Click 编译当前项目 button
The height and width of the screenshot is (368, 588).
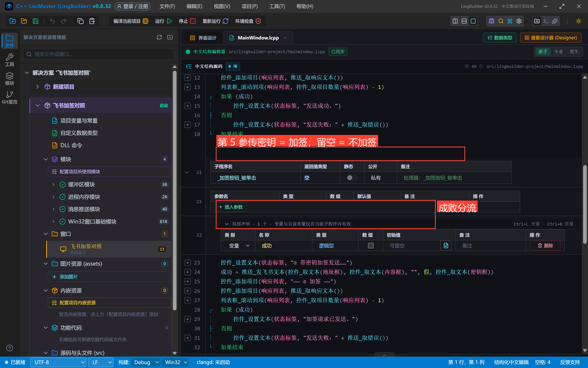[131, 21]
